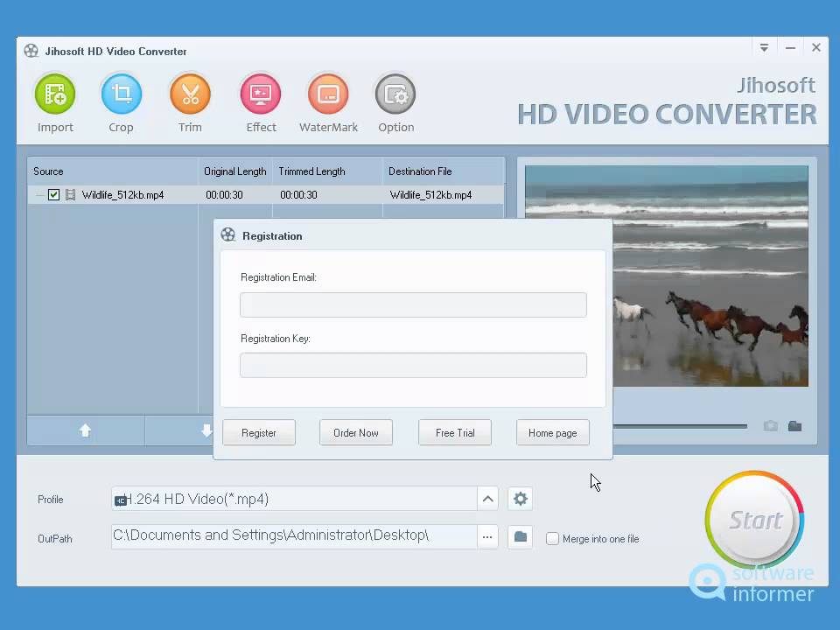Screen dimensions: 840x630
Task: Click the film strip icon beside Wildlife_512kb.mp4
Action: pyautogui.click(x=70, y=194)
